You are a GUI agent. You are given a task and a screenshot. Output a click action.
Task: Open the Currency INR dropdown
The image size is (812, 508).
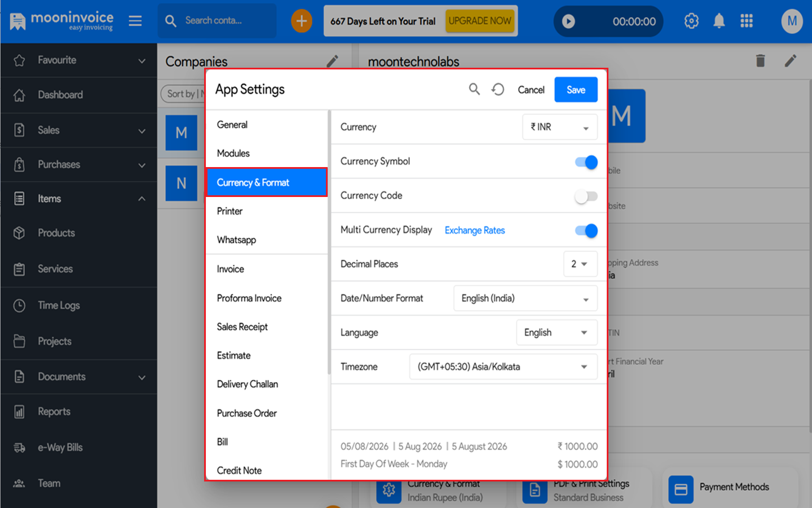tap(560, 127)
